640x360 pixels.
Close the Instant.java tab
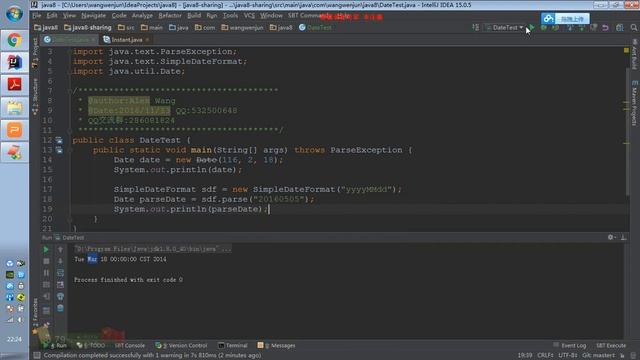pyautogui.click(x=147, y=40)
